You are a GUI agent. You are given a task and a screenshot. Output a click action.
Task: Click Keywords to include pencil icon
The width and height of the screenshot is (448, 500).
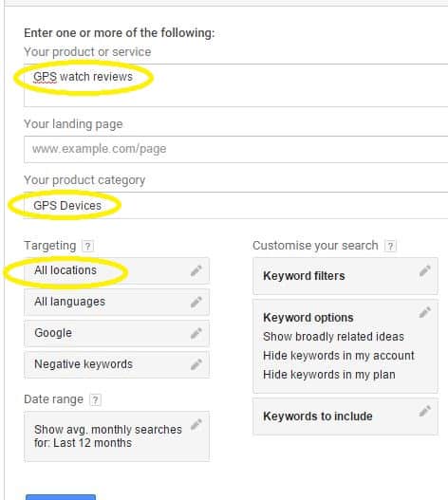(x=424, y=411)
